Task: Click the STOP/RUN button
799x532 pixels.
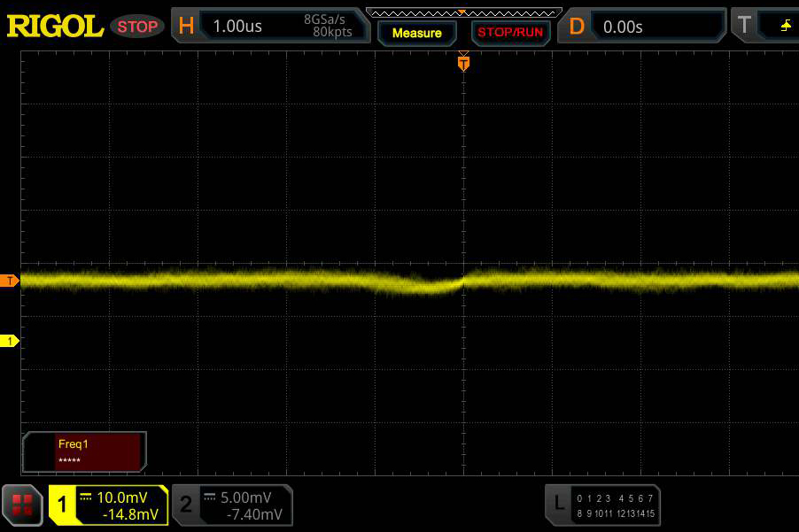Action: (x=510, y=33)
